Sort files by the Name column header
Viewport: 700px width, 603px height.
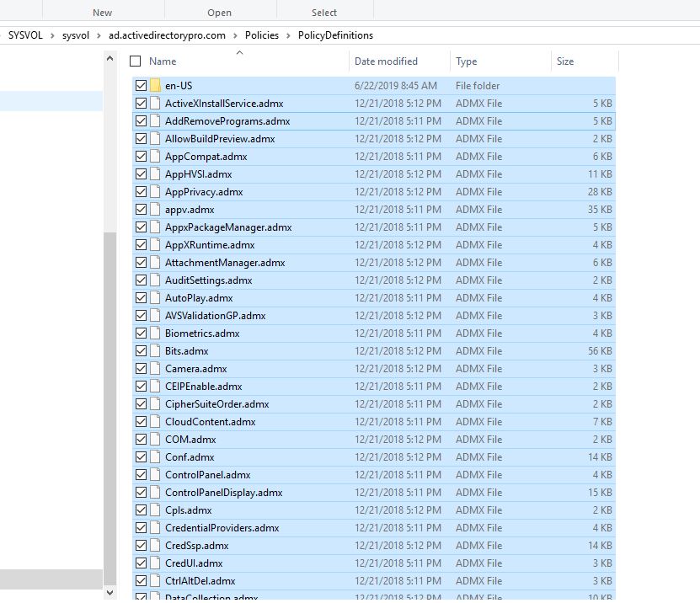pyautogui.click(x=163, y=61)
